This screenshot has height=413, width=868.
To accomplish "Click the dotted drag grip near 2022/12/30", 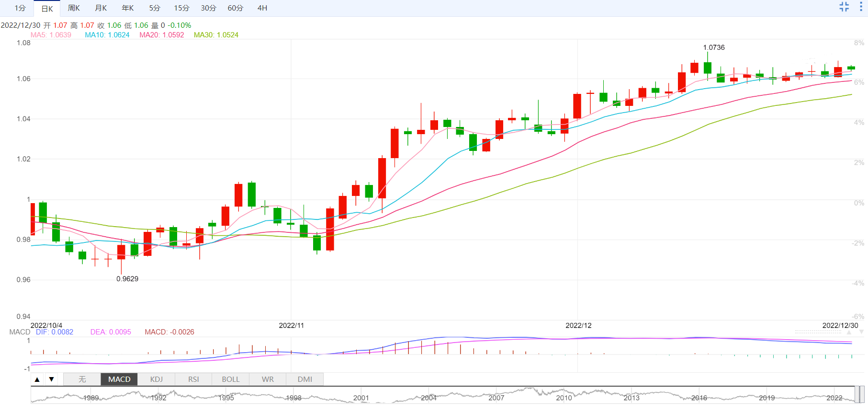I will pyautogui.click(x=818, y=332).
